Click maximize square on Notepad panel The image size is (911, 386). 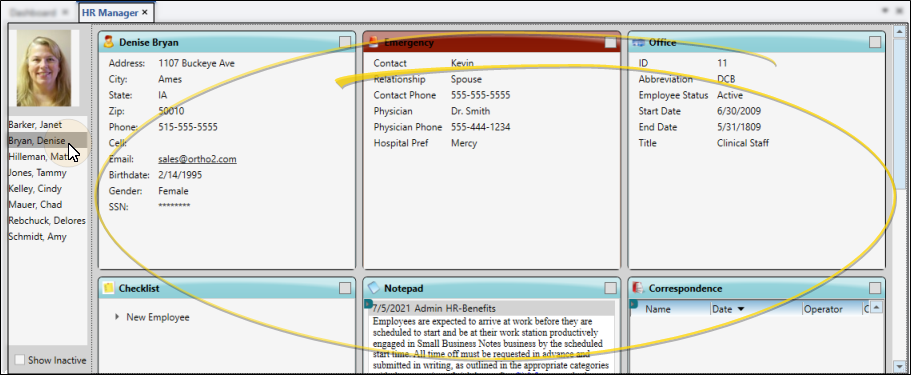[610, 288]
